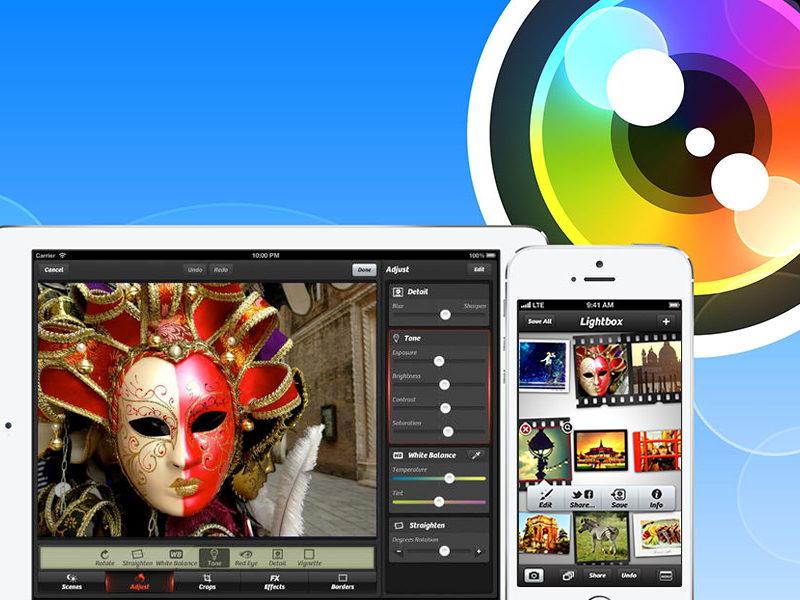
Task: Select the blue dancer photo thumbnail
Action: [544, 365]
